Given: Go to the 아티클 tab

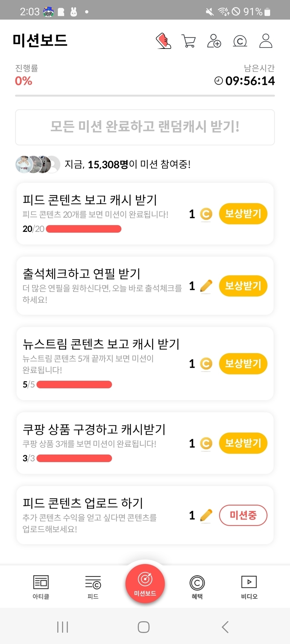Looking at the screenshot, I should pyautogui.click(x=41, y=587).
